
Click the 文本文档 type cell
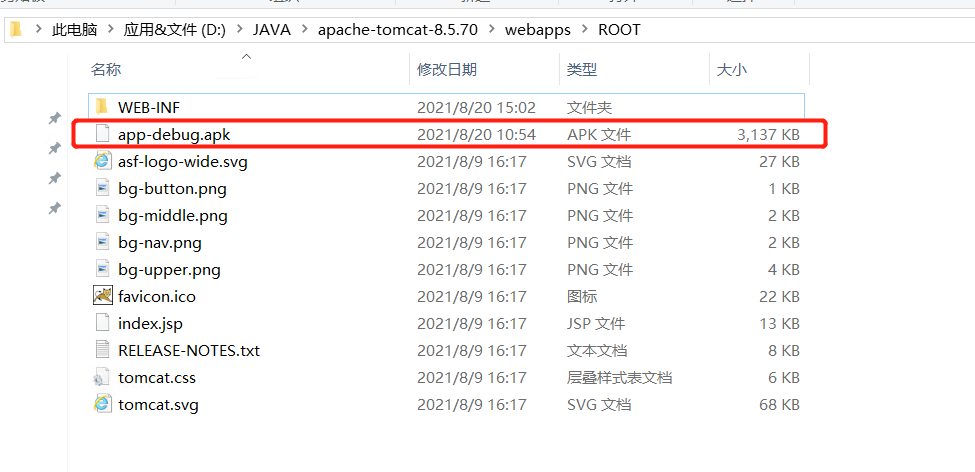tap(597, 351)
